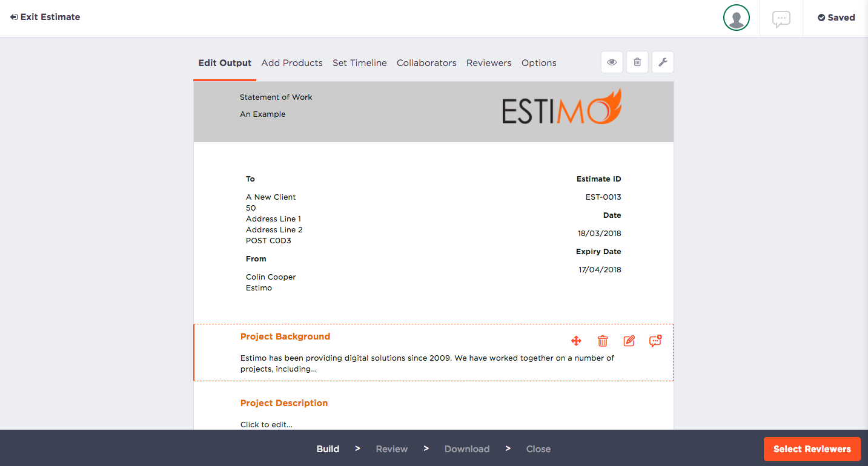
Task: Preview the estimate using the eye icon
Action: pos(612,62)
